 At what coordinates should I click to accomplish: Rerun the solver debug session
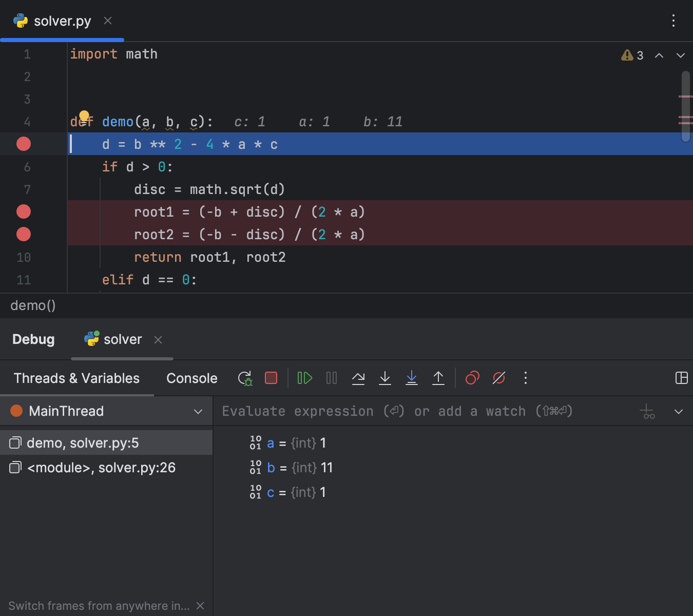[x=245, y=378]
